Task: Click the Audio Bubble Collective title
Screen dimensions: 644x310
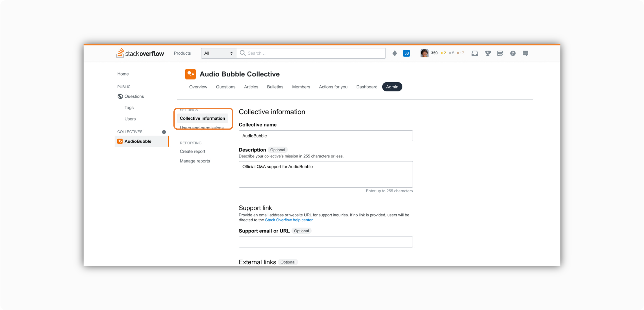Action: (x=239, y=74)
